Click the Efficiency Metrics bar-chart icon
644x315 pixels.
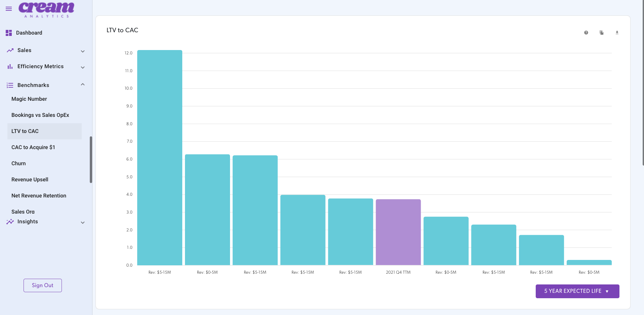click(x=9, y=66)
